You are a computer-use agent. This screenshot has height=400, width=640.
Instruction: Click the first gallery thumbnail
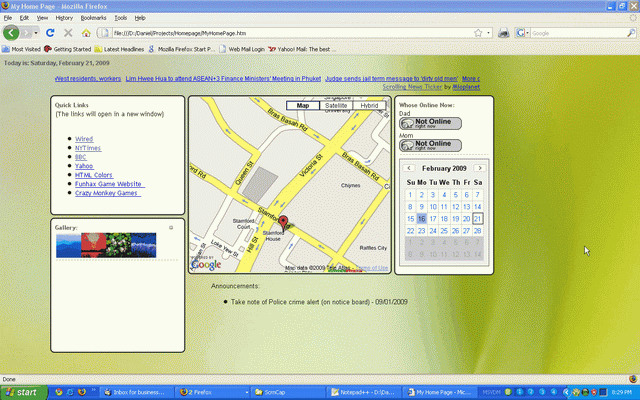(x=68, y=243)
